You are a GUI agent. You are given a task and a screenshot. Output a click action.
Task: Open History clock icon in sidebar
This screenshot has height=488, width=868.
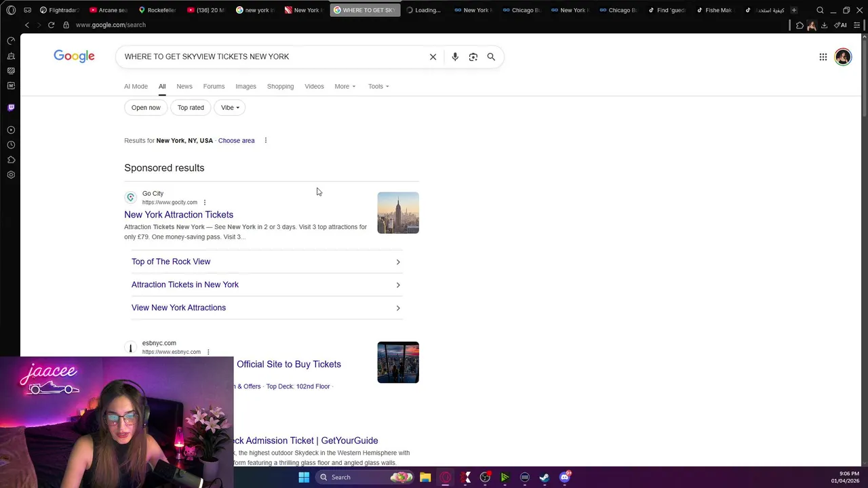pyautogui.click(x=11, y=145)
